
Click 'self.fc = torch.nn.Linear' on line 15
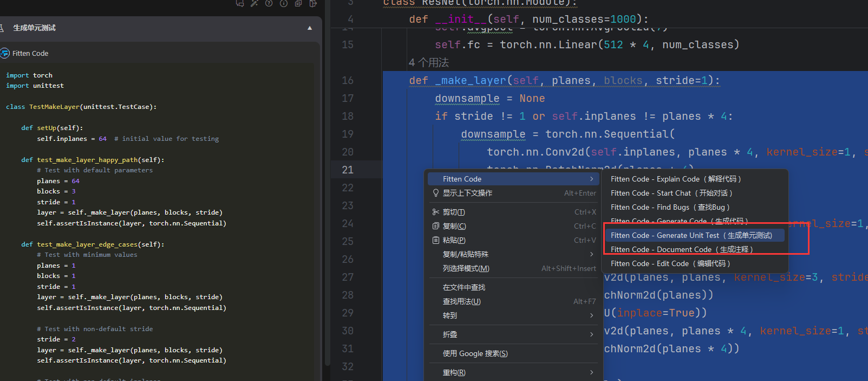tap(516, 45)
